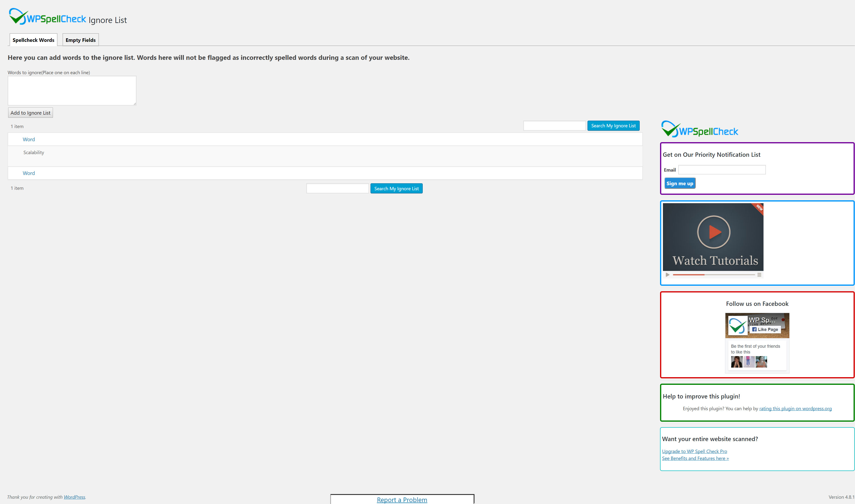Select the Empty Fields tab

[x=80, y=39]
